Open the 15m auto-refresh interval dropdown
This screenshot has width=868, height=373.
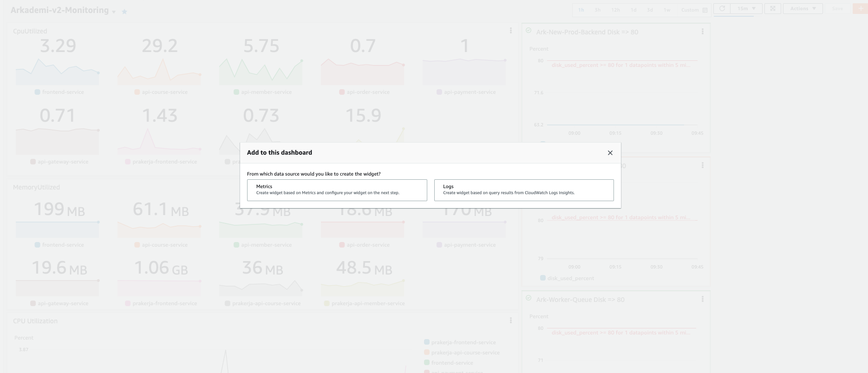pos(746,9)
